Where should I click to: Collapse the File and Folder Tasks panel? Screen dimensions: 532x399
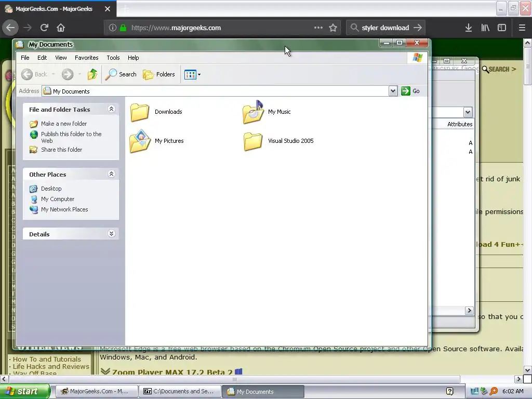pyautogui.click(x=111, y=109)
